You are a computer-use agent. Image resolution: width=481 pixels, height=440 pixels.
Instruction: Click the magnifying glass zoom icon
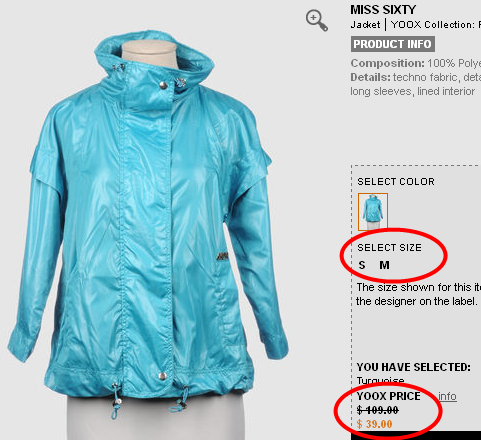click(317, 21)
